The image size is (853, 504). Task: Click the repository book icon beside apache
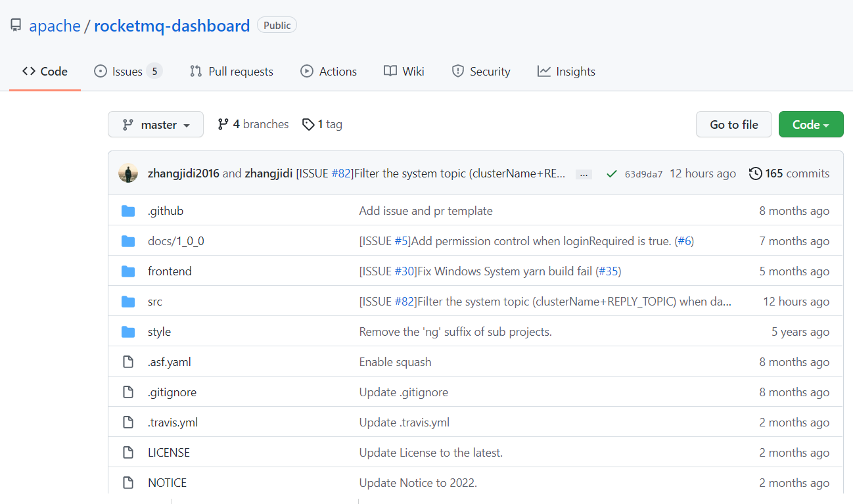(x=16, y=26)
